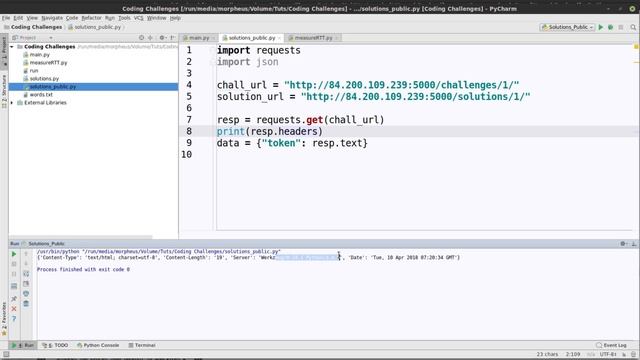Image resolution: width=640 pixels, height=360 pixels.
Task: Toggle the Project side tool window tab
Action: (4, 52)
